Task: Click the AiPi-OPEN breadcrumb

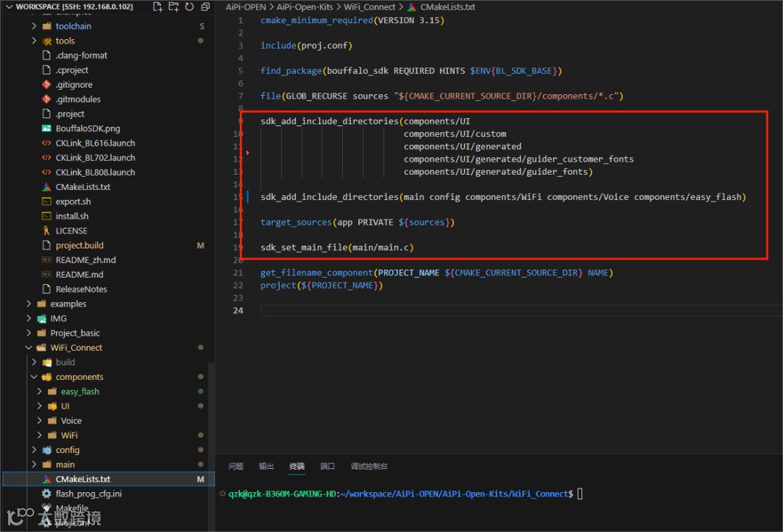Action: coord(246,7)
